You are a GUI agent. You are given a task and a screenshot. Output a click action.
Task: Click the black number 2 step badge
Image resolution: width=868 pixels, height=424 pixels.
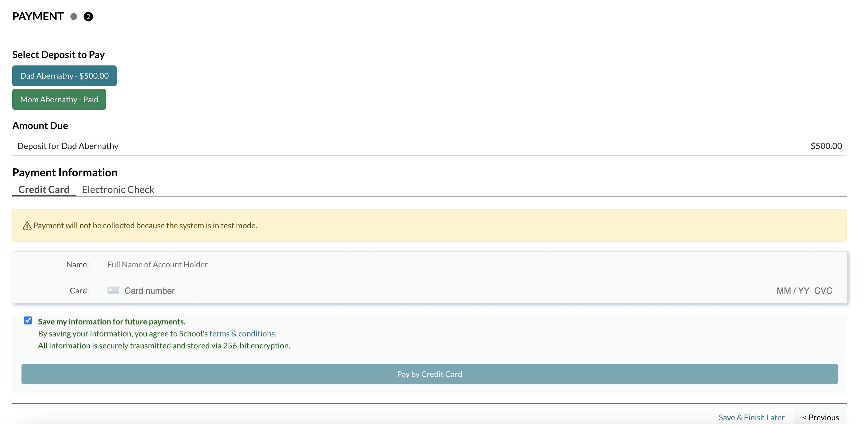(x=88, y=17)
